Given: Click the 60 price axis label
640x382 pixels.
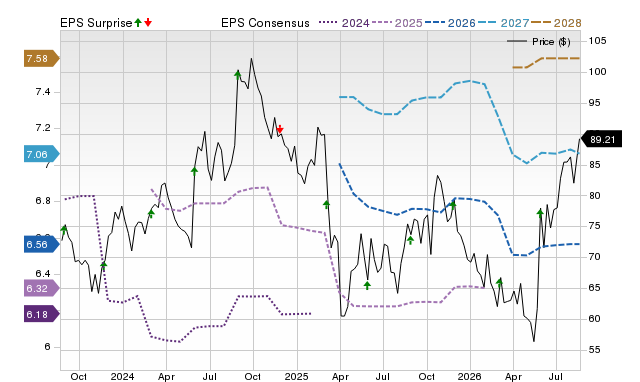Looking at the screenshot, I should 595,319.
